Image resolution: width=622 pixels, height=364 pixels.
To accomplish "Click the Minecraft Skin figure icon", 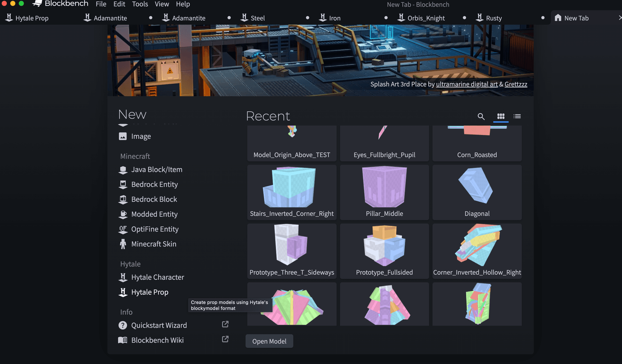I will (x=123, y=244).
